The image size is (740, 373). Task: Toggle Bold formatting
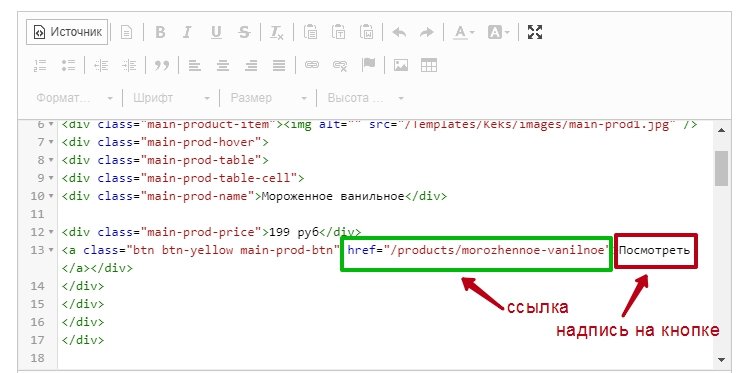click(160, 33)
